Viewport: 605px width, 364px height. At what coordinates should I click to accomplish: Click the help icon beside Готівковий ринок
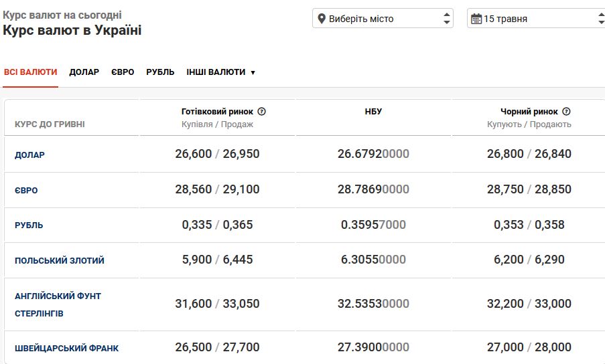click(262, 112)
